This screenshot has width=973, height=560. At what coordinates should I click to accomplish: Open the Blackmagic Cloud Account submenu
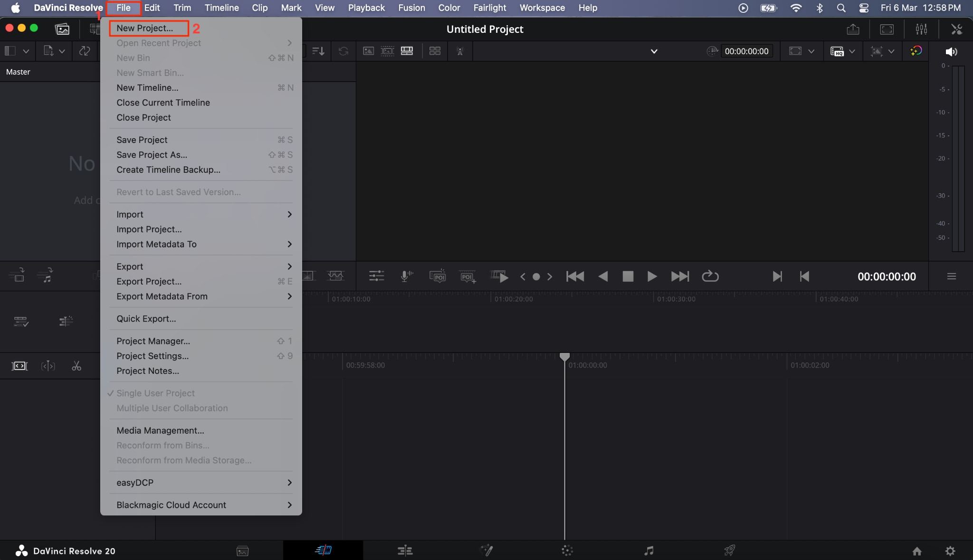point(171,505)
